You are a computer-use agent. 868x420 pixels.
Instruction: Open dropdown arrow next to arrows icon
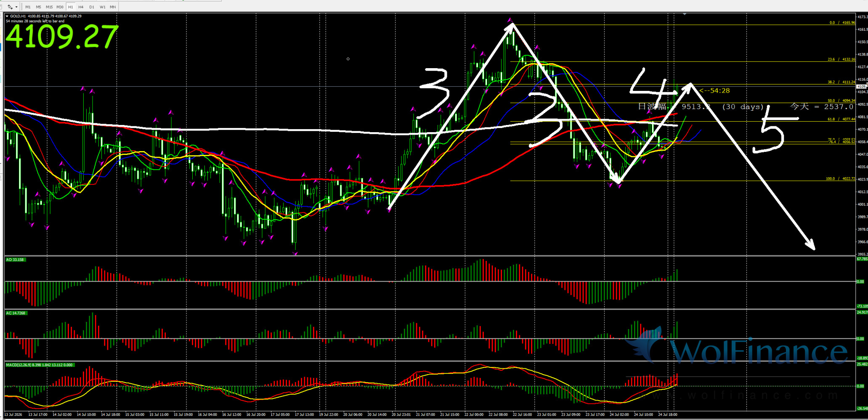16,7
